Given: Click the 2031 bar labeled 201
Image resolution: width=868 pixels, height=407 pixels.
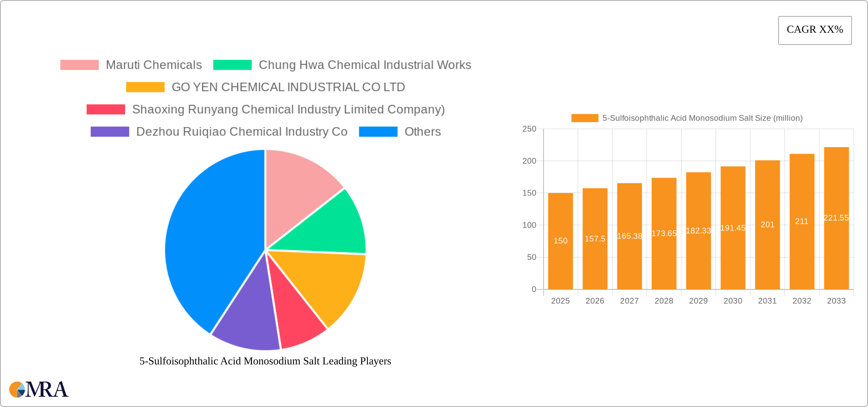Looking at the screenshot, I should point(767,225).
